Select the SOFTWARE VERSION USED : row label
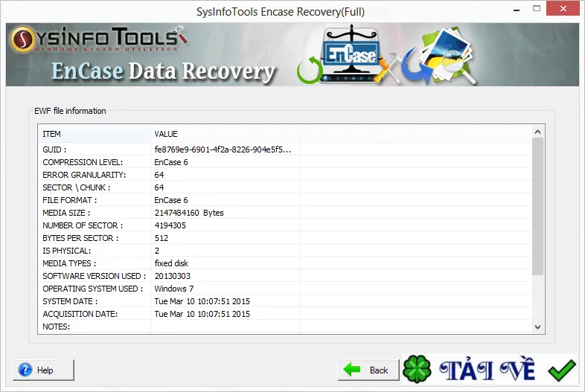The width and height of the screenshot is (585, 392). click(x=94, y=277)
